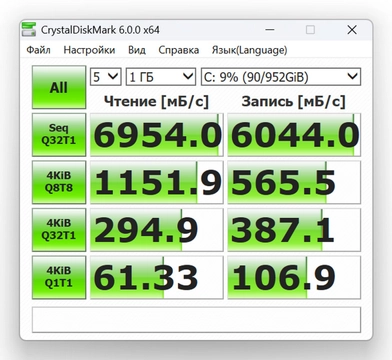Screen dimensions: 392x360
Task: Open the Справка menu
Action: (x=179, y=50)
